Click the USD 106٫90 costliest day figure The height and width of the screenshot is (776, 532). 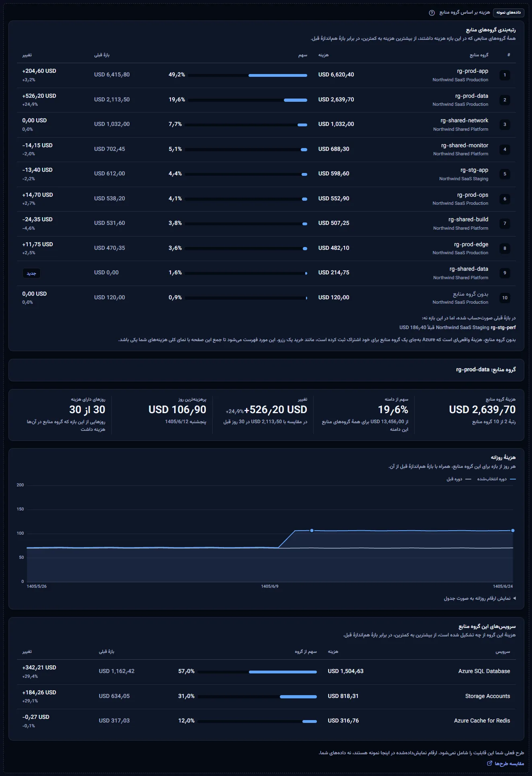point(177,410)
